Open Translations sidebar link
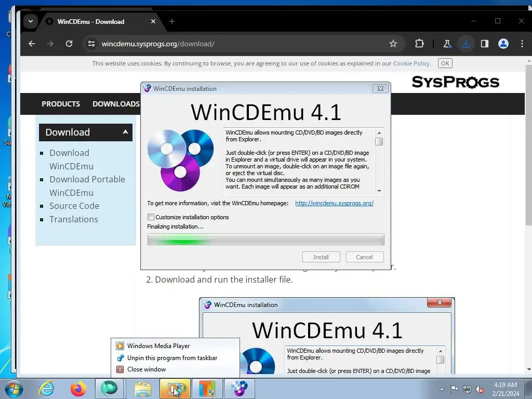 (x=74, y=220)
